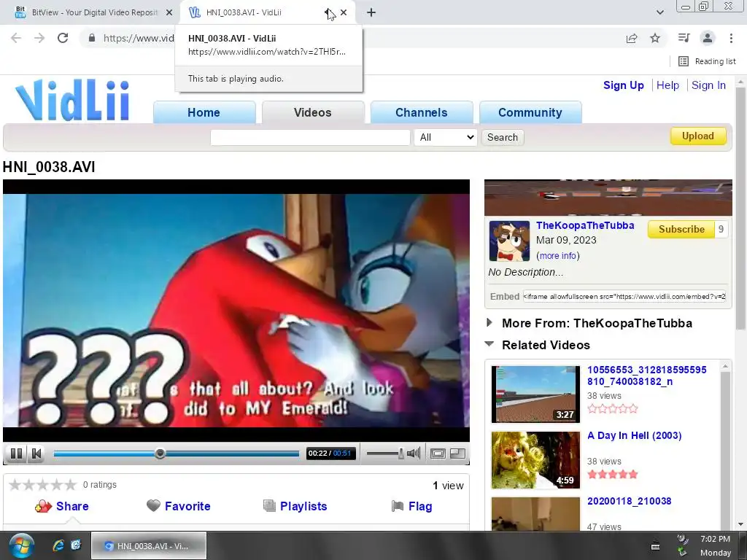Click the HNI_0038.AVI taskbar button
This screenshot has width=747, height=560.
[149, 545]
